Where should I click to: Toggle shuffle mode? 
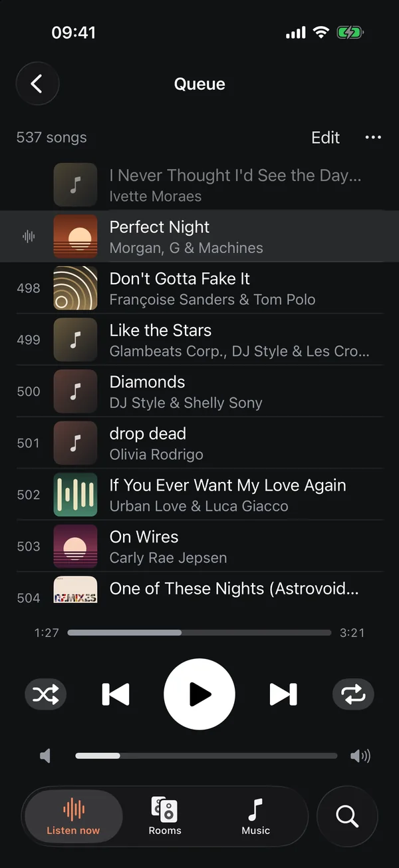point(46,695)
